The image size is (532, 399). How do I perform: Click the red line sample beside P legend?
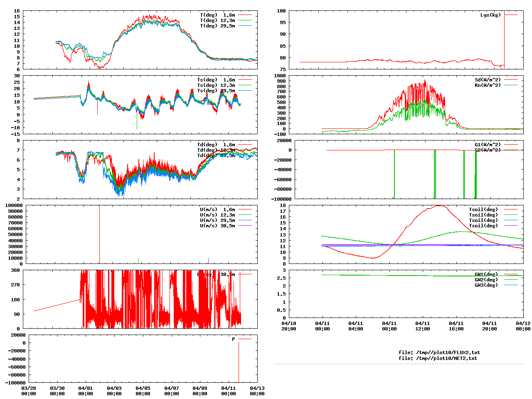pyautogui.click(x=245, y=339)
